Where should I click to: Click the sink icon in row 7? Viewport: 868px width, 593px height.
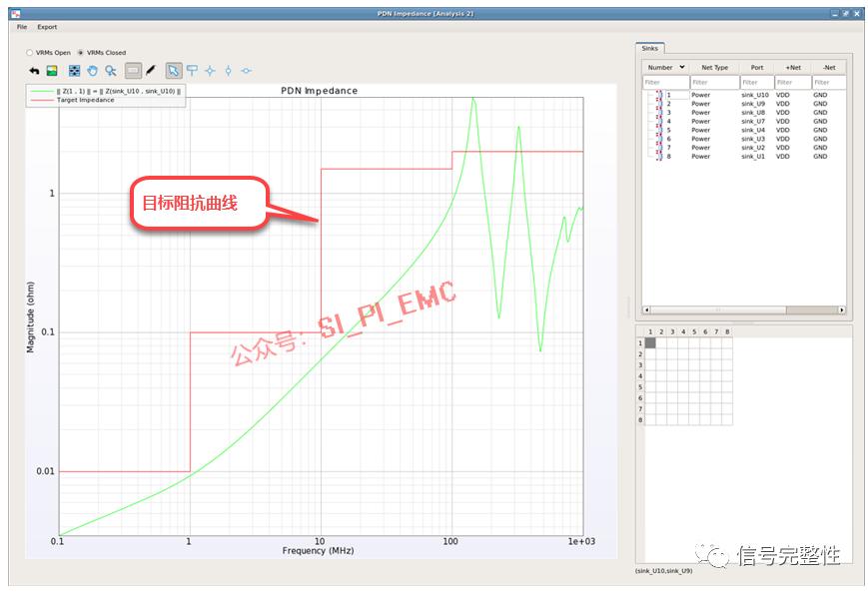[659, 148]
